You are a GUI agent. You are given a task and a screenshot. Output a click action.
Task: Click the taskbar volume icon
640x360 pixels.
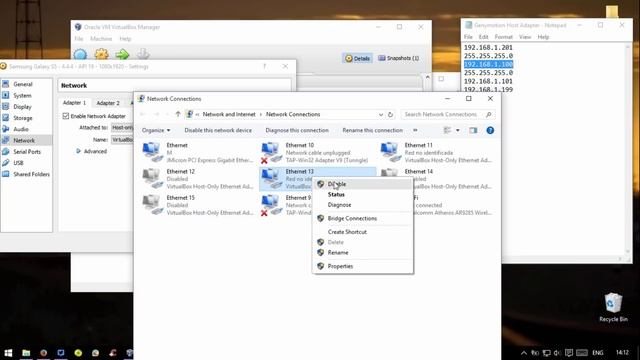(557, 353)
